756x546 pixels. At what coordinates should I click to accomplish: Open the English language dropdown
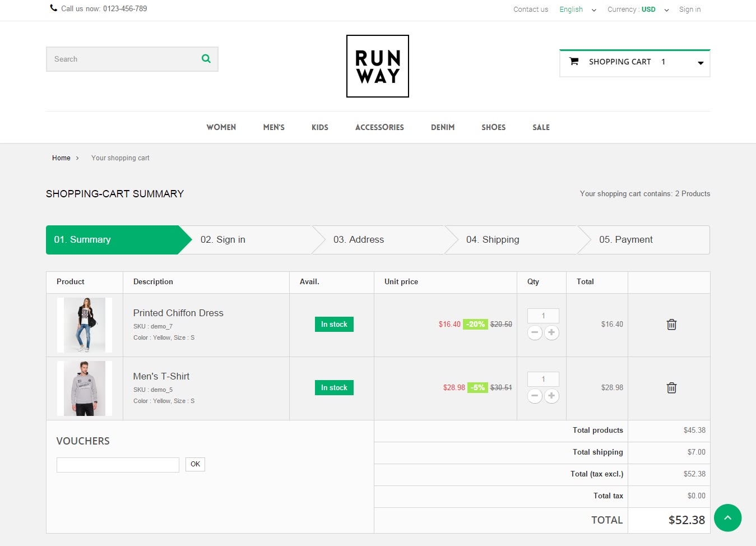(577, 10)
